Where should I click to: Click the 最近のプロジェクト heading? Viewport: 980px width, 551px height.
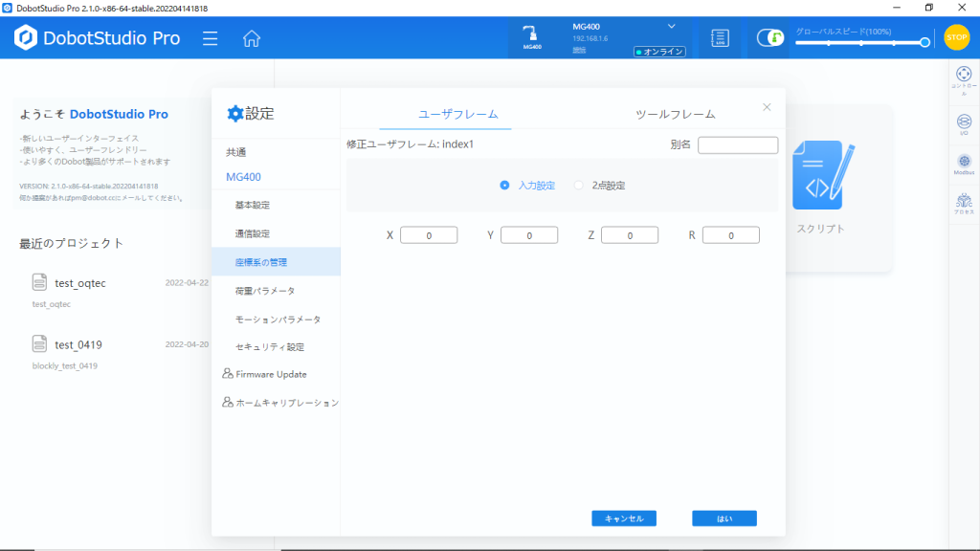click(71, 244)
